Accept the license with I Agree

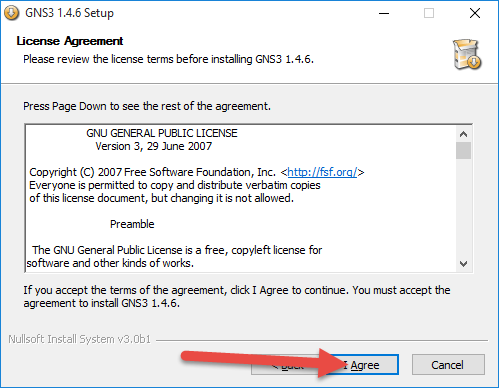[x=365, y=364]
